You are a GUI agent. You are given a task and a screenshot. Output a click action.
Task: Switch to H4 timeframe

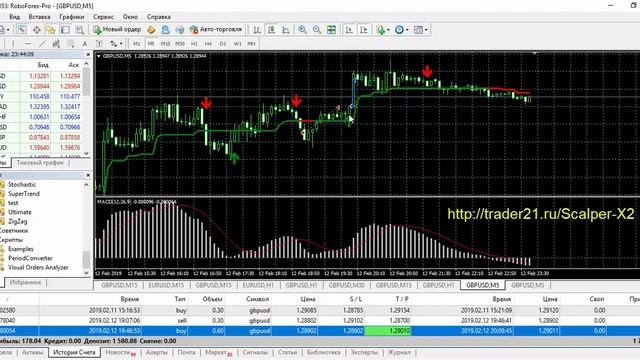pyautogui.click(x=208, y=43)
